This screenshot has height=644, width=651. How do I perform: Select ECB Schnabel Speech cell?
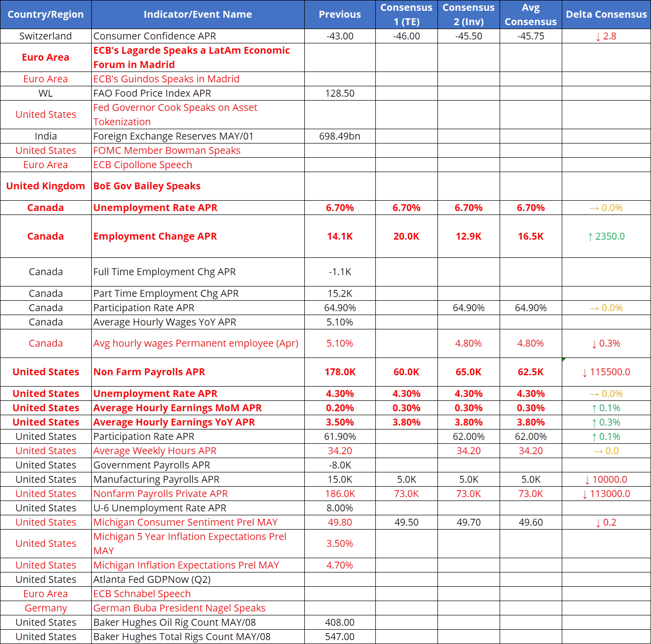tap(198, 594)
